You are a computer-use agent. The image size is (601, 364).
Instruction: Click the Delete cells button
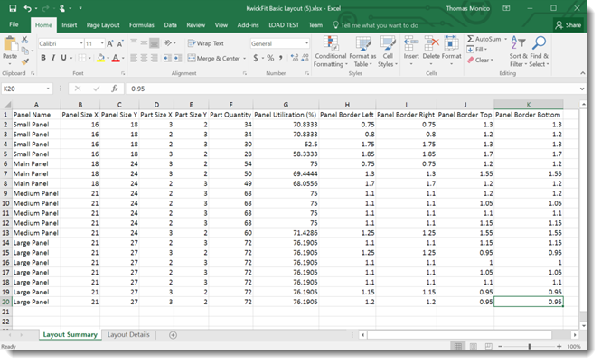(x=431, y=51)
